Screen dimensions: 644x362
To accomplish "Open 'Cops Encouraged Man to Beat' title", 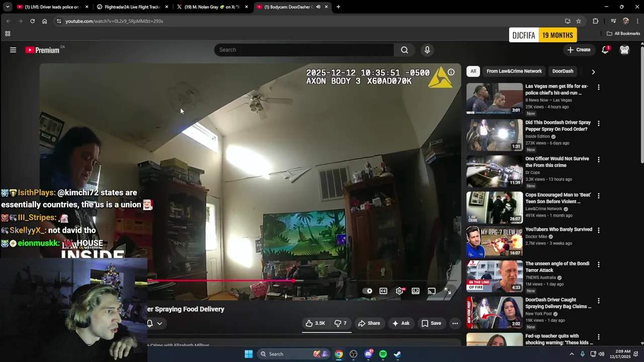I will click(558, 198).
